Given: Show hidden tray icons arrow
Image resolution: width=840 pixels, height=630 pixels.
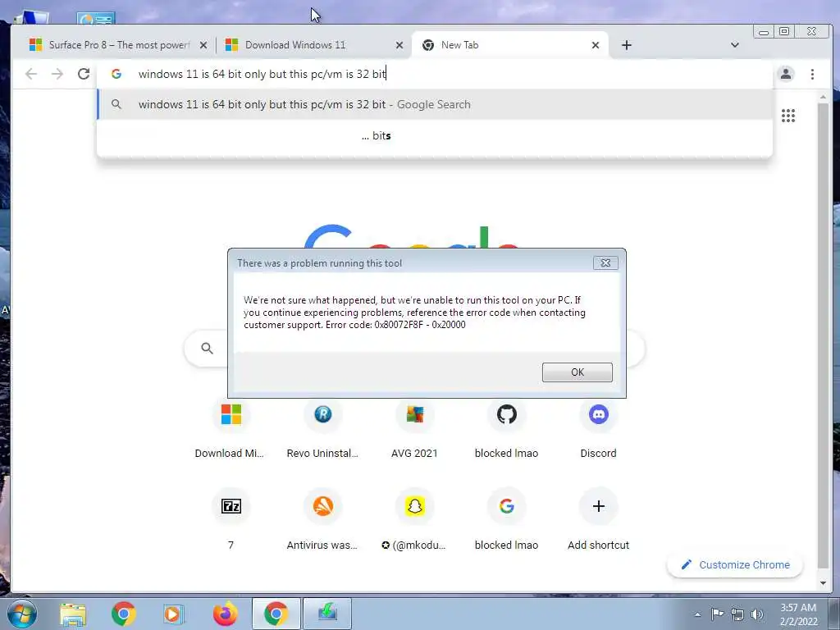Looking at the screenshot, I should click(x=697, y=615).
